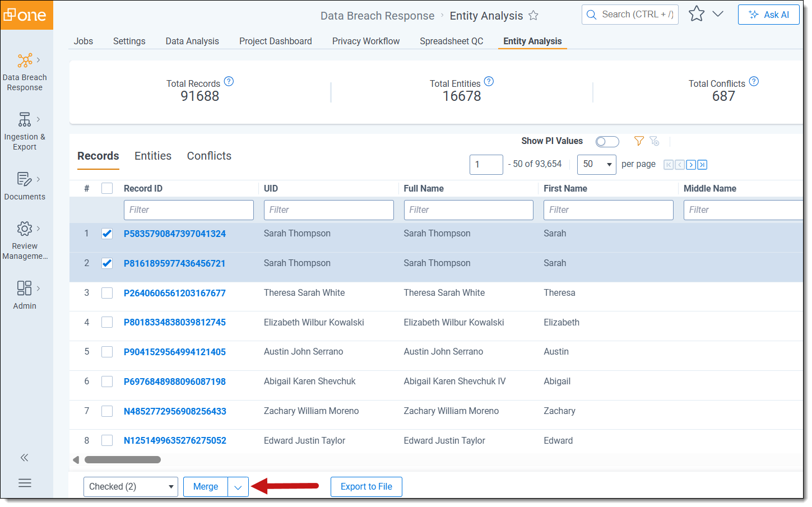Open the Checked (2) dropdown
Screen dimensions: 812x507
(131, 487)
